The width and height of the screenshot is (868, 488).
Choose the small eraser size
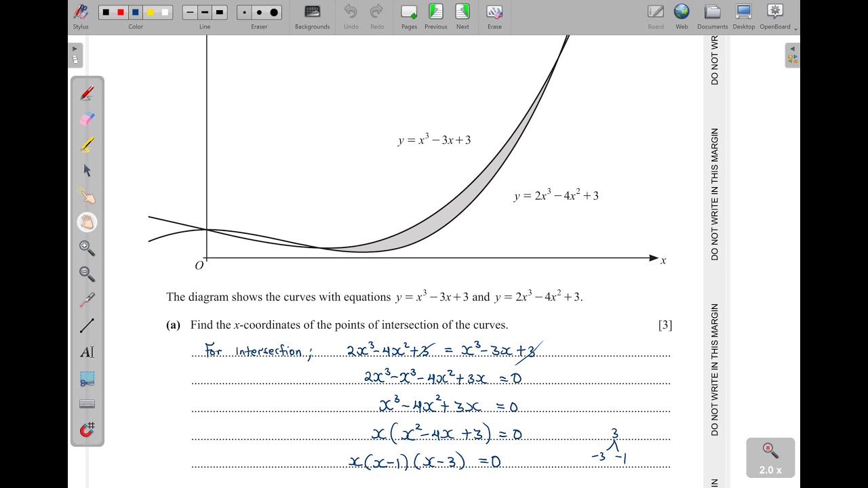tap(245, 12)
